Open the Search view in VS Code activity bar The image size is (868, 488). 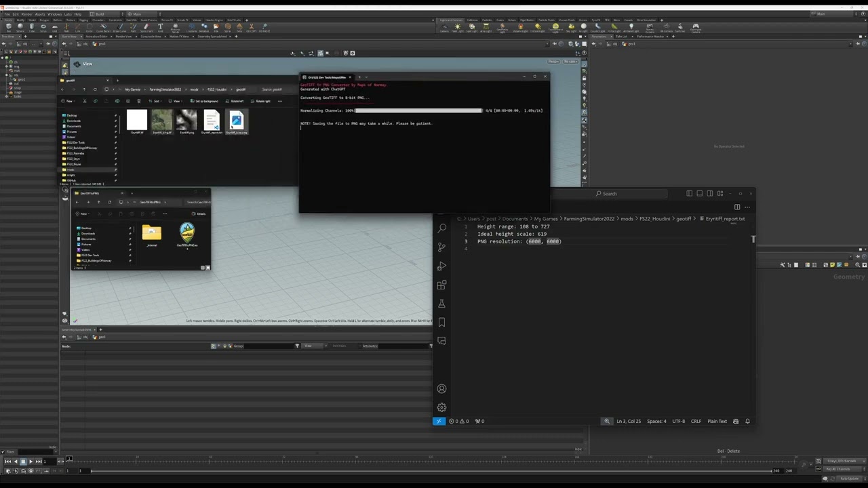441,228
